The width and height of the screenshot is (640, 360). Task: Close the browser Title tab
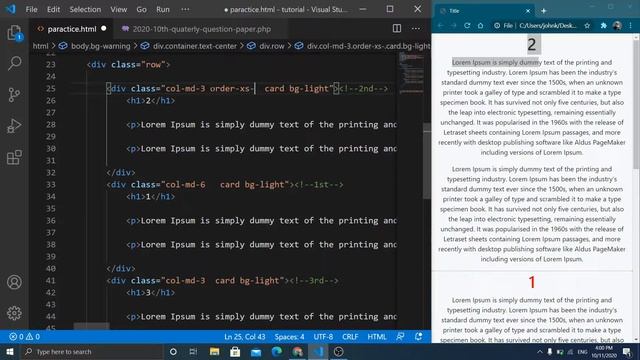click(x=528, y=11)
